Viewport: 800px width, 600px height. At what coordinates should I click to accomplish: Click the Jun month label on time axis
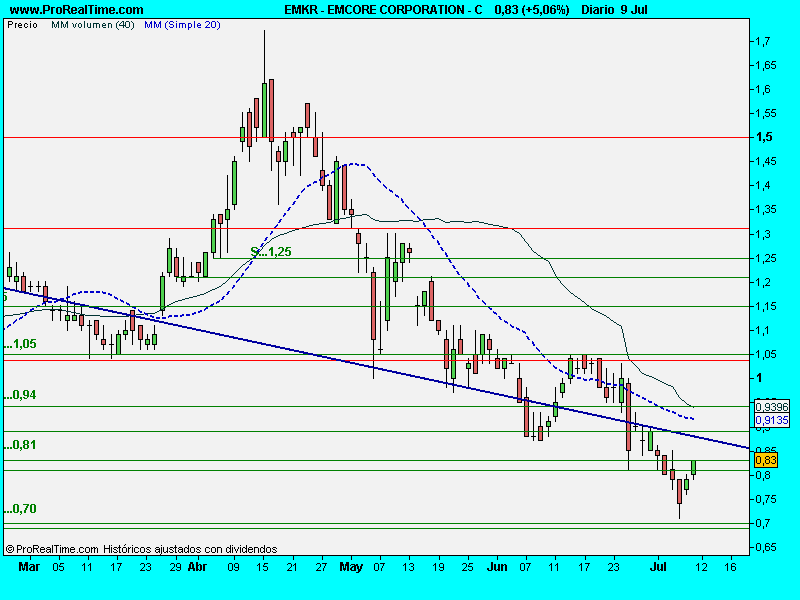tap(497, 567)
